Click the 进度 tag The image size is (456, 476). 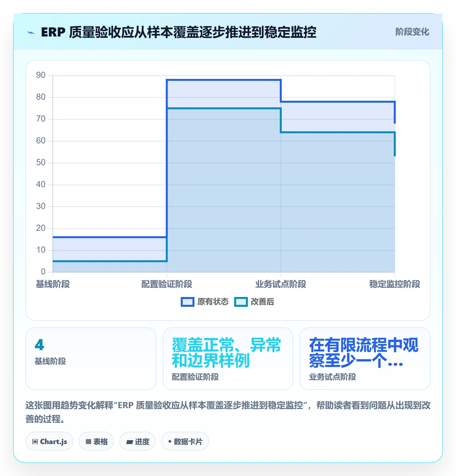point(137,441)
